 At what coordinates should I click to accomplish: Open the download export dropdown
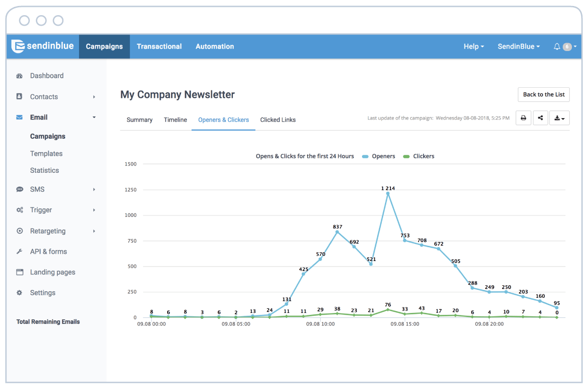559,118
